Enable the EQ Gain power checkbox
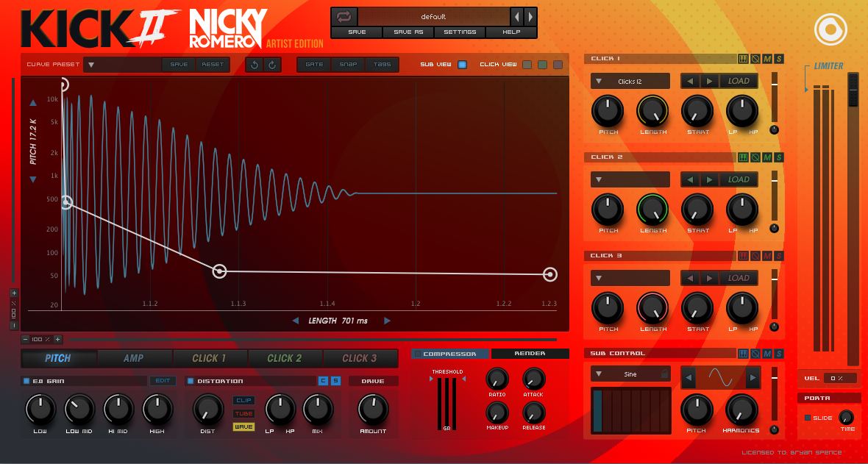Image resolution: width=868 pixels, height=464 pixels. point(26,381)
